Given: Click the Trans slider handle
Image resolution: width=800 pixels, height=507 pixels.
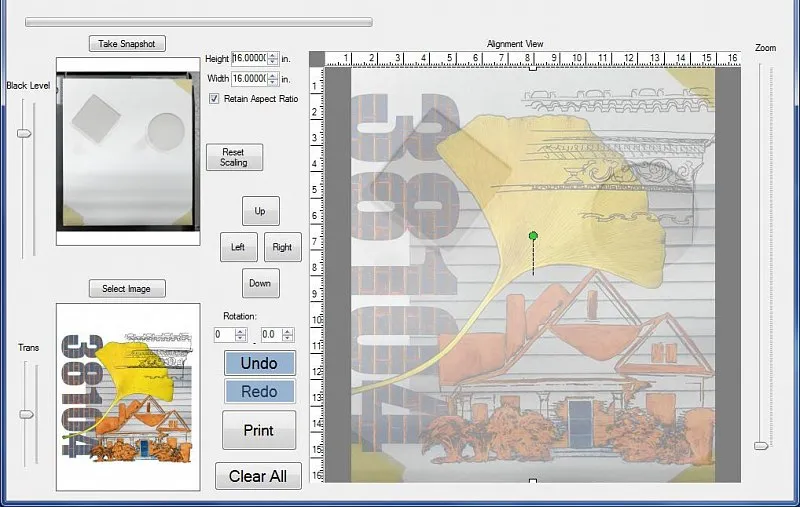Looking at the screenshot, I should pyautogui.click(x=26, y=413).
